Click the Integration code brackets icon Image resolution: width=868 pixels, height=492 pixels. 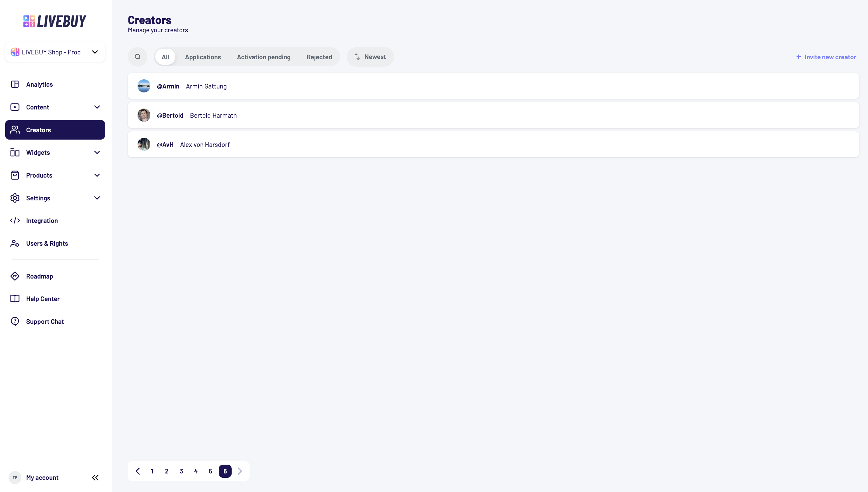tap(15, 220)
